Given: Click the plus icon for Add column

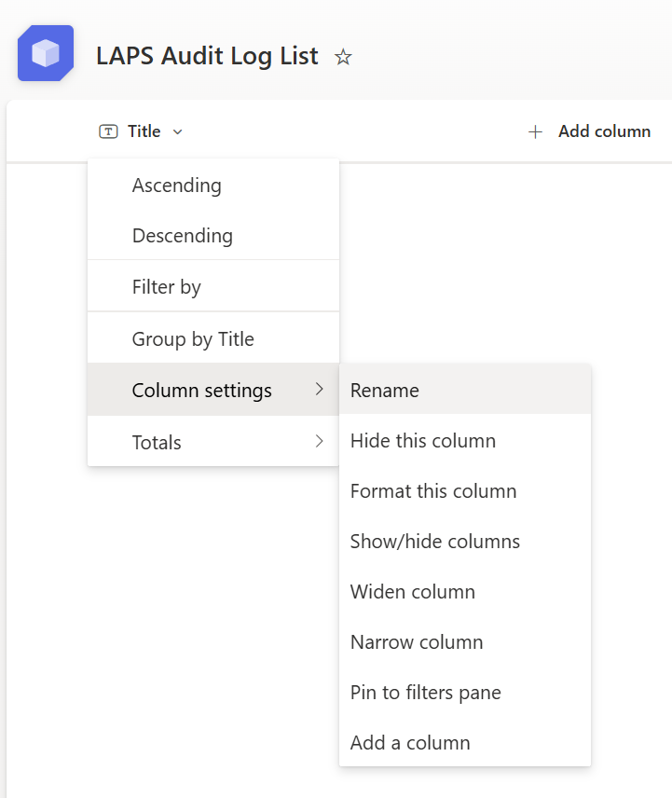Looking at the screenshot, I should click(x=535, y=131).
